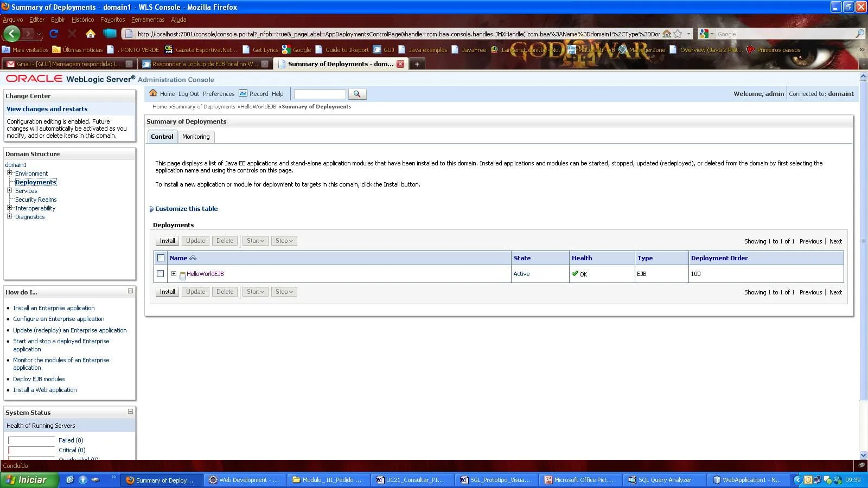Open the Preferences link
This screenshot has width=868, height=488.
219,94
